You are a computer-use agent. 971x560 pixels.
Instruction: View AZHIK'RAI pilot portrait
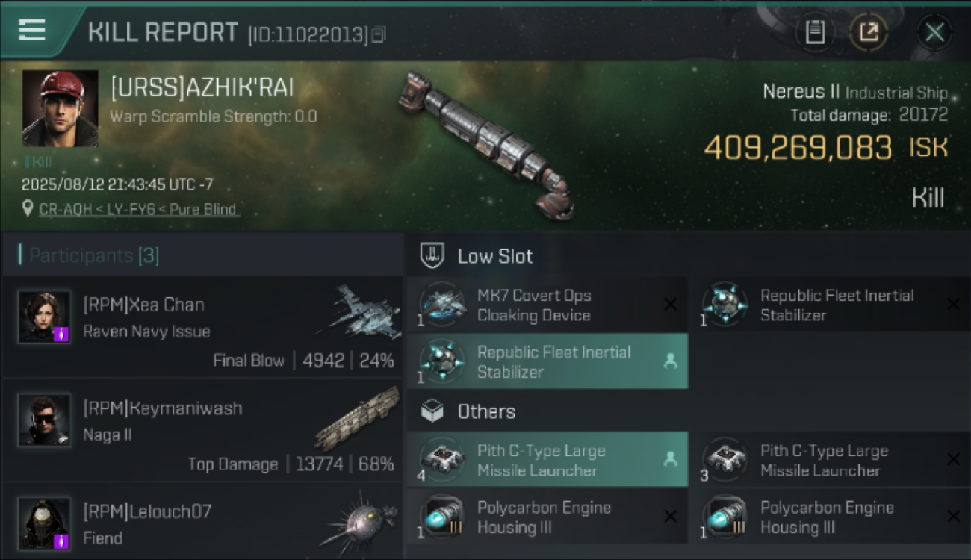coord(60,108)
